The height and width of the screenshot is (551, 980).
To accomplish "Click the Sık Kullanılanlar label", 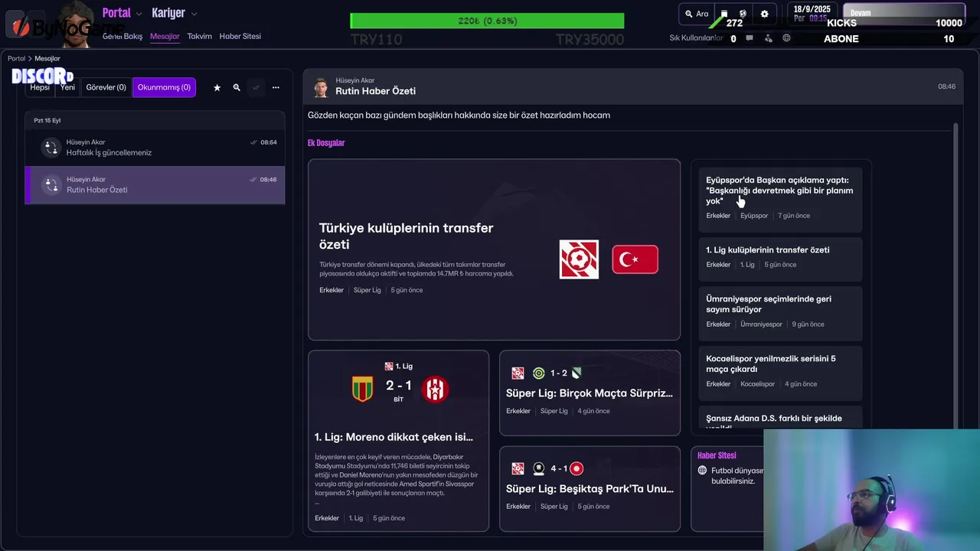I will [x=696, y=38].
